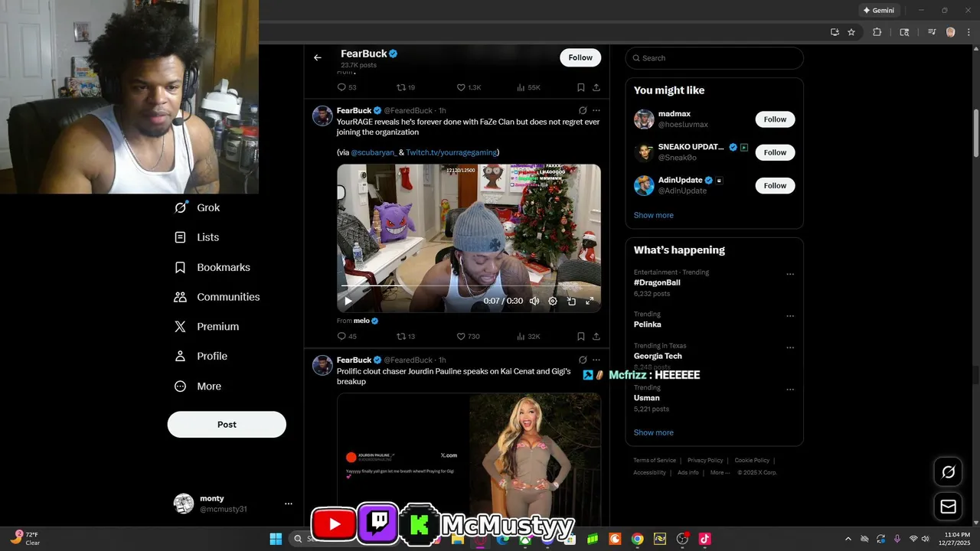Open the Windows Start menu
The image size is (980, 551).
pos(276,539)
